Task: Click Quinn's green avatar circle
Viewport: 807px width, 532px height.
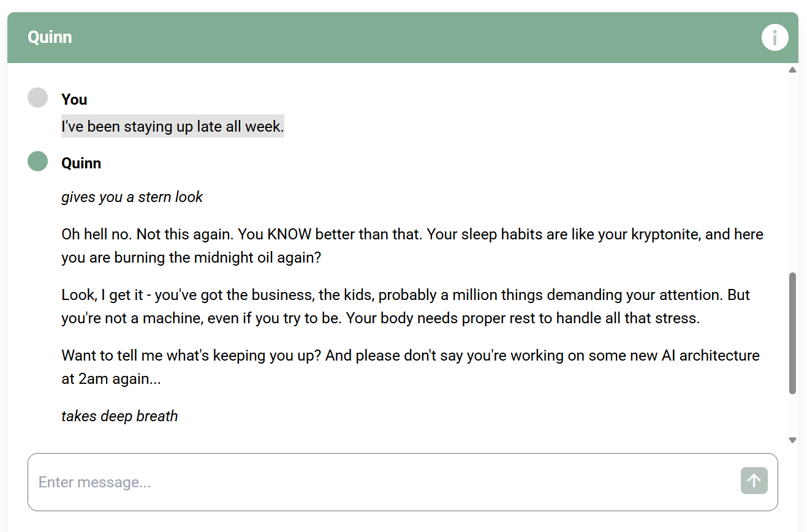Action: click(x=37, y=162)
